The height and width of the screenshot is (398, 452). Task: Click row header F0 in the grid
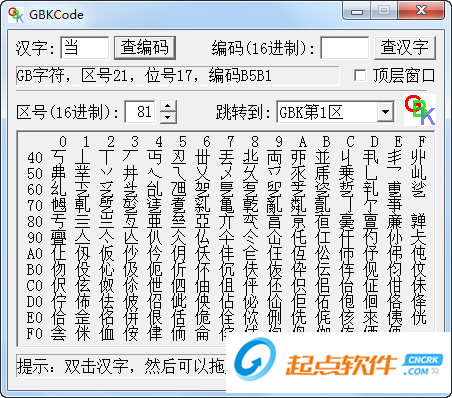[x=35, y=333]
